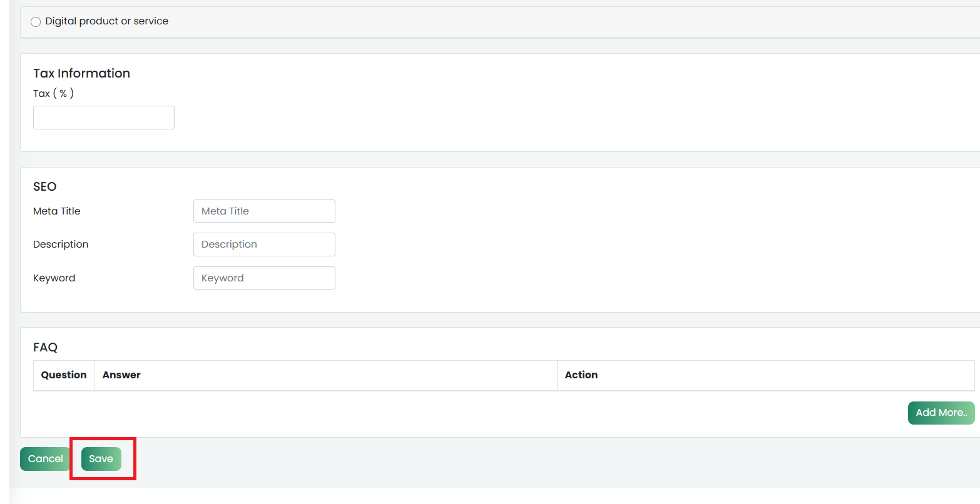This screenshot has height=504, width=980.
Task: Click the Answer column header in FAQ table
Action: coord(121,375)
